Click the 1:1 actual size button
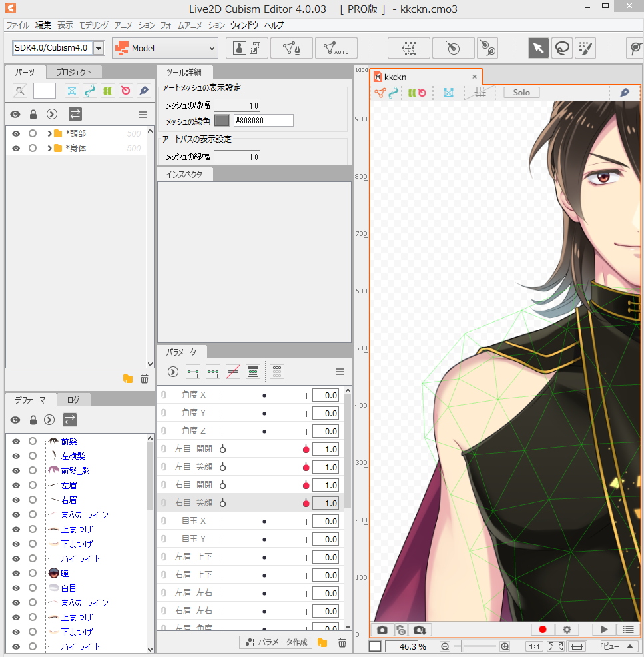Screen dimensions: 644x657 [534, 646]
